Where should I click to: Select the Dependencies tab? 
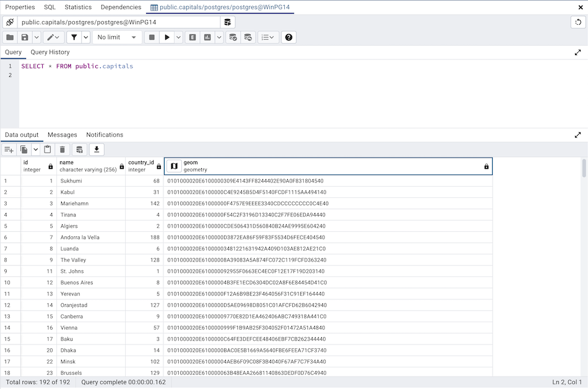(121, 7)
